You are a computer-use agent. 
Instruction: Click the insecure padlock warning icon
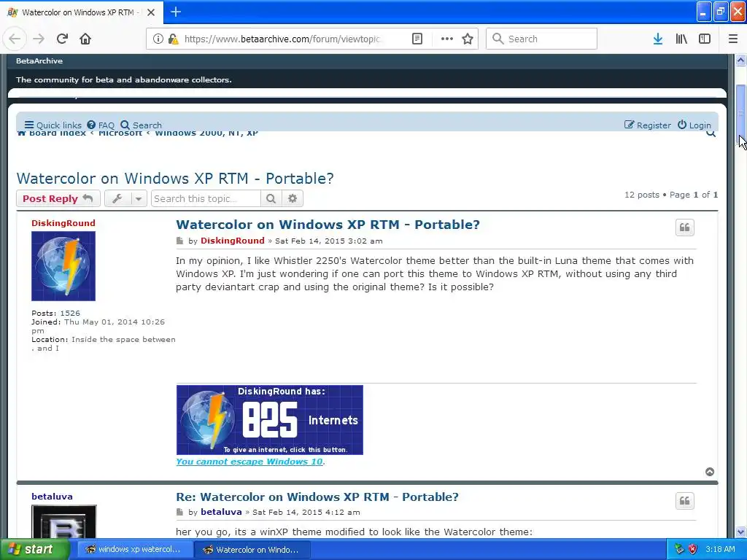click(x=174, y=39)
